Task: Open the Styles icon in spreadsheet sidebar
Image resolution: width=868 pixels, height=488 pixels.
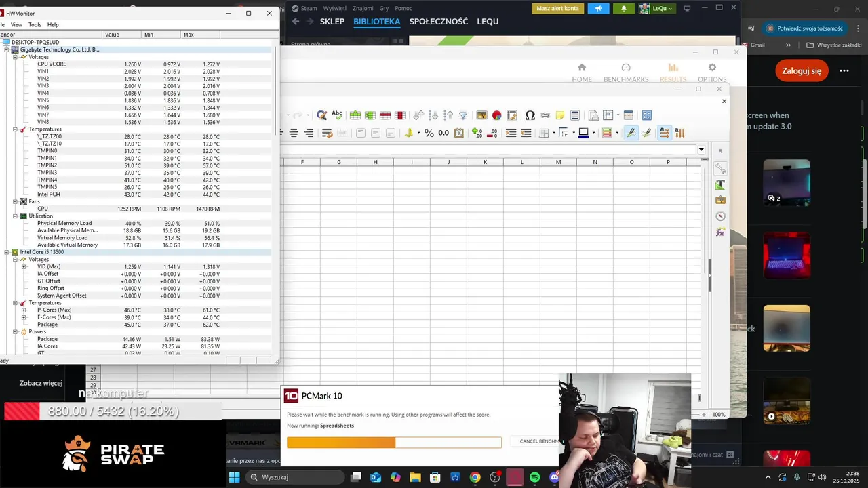Action: (720, 184)
